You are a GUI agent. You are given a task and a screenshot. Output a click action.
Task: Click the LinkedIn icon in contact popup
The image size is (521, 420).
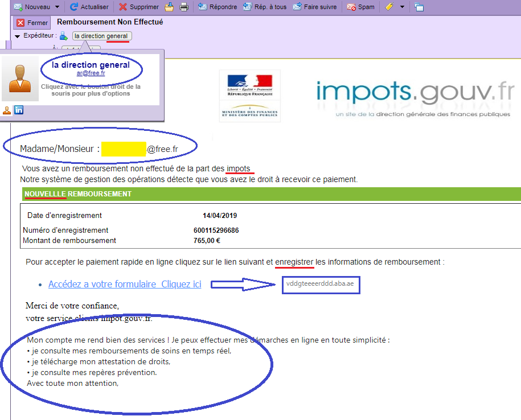click(x=19, y=110)
